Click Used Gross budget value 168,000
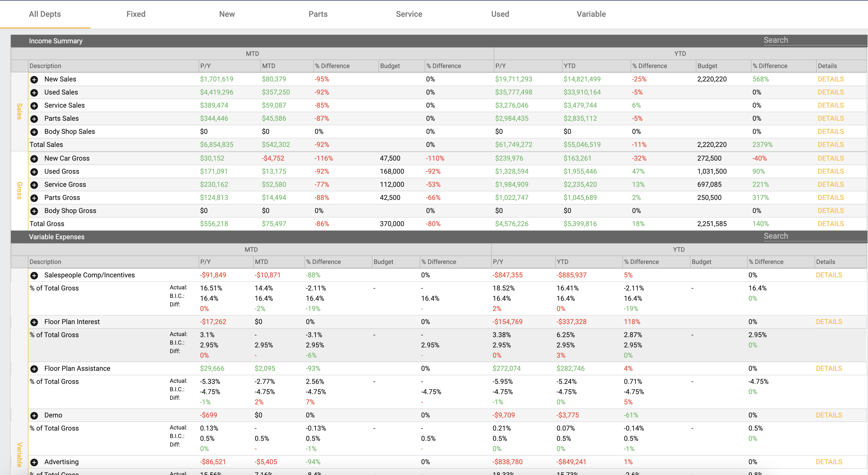Viewport: 868px width, 475px height. (392, 172)
